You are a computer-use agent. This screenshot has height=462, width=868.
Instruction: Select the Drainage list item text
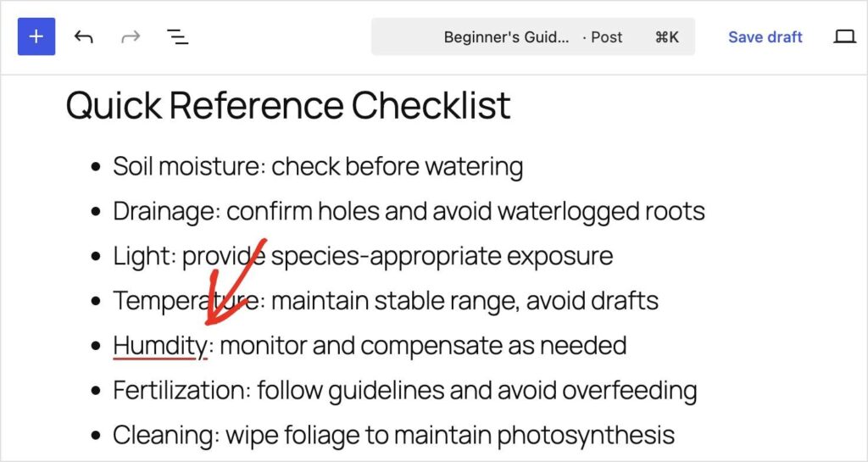[409, 211]
